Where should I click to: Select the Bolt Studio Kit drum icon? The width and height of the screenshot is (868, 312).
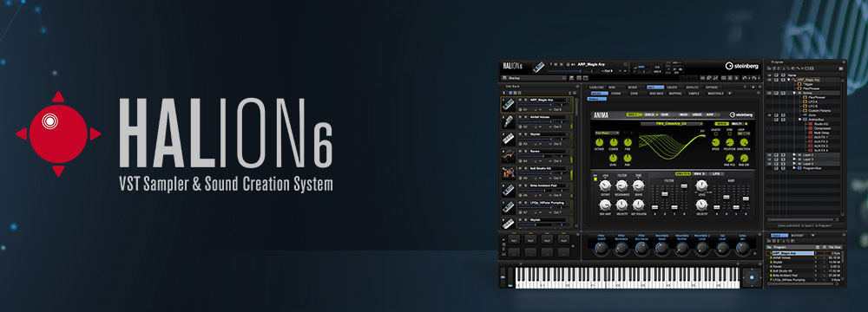pos(508,172)
